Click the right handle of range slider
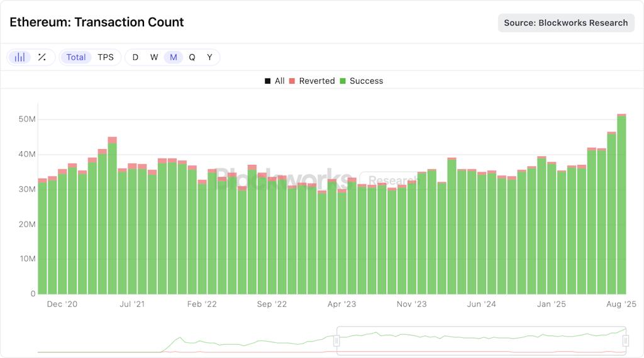The image size is (644, 358). [x=626, y=340]
